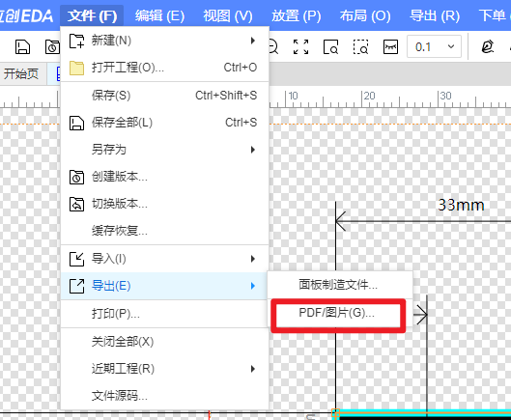Screen dimensions: 511x420
Task: Click the create version toolbar icon
Action: (52, 47)
